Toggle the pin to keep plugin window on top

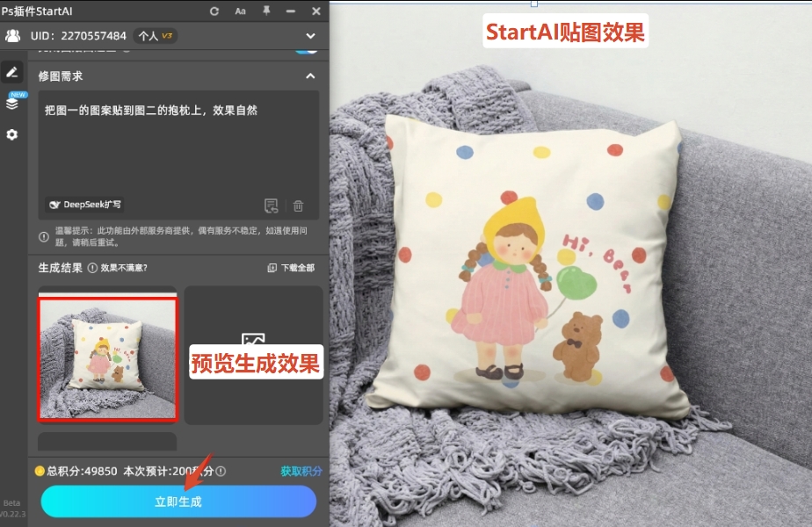pyautogui.click(x=266, y=11)
